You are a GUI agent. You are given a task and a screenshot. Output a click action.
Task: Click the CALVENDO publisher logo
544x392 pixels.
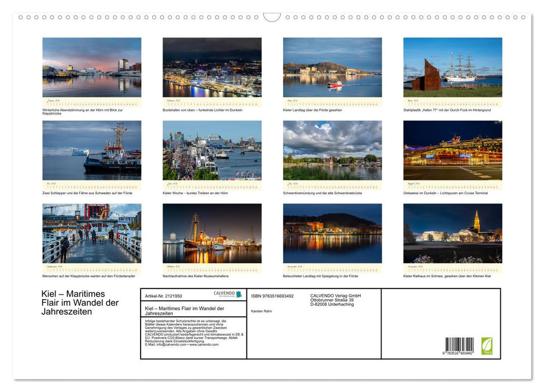tap(224, 294)
